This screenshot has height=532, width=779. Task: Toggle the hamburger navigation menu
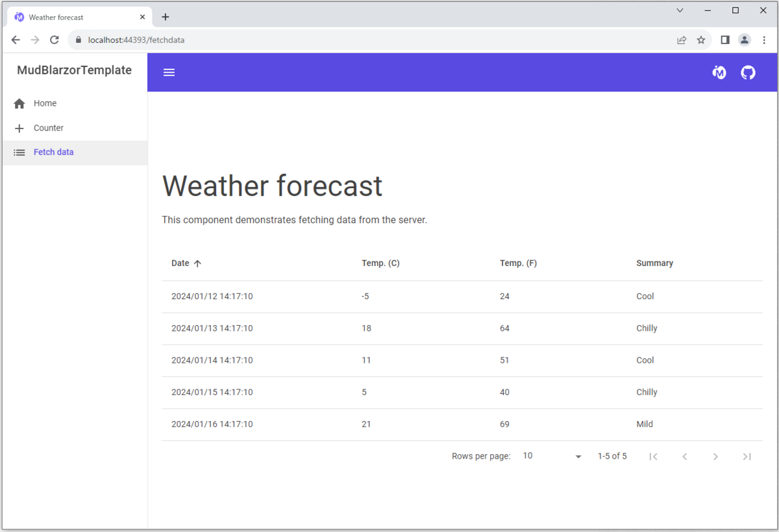169,73
